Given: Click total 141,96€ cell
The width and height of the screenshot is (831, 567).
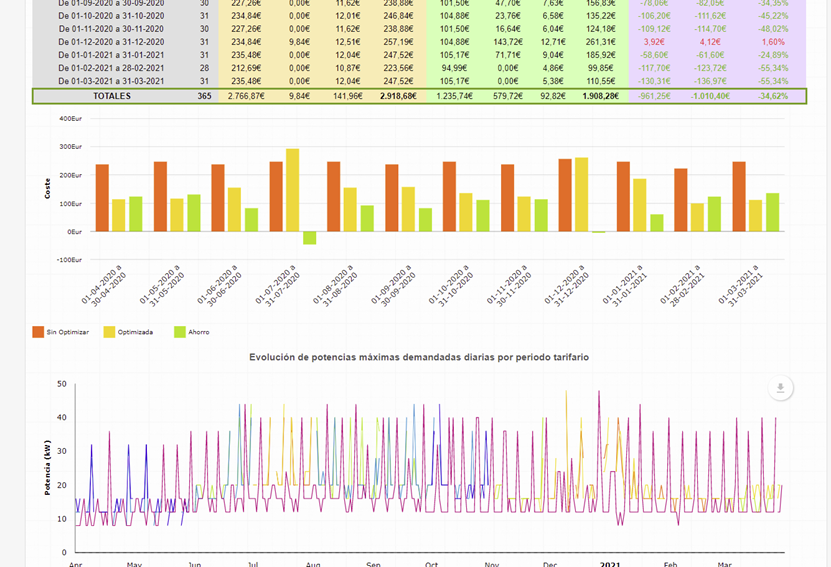Looking at the screenshot, I should (348, 96).
